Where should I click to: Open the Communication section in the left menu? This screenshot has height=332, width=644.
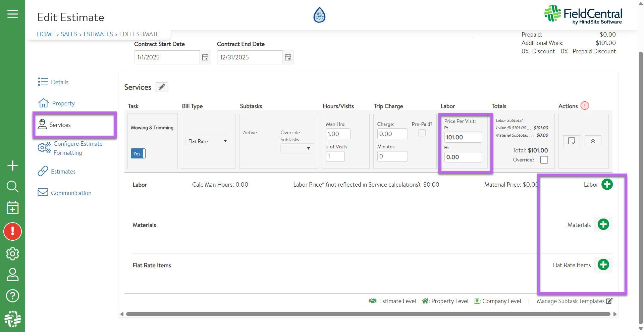[x=71, y=193]
